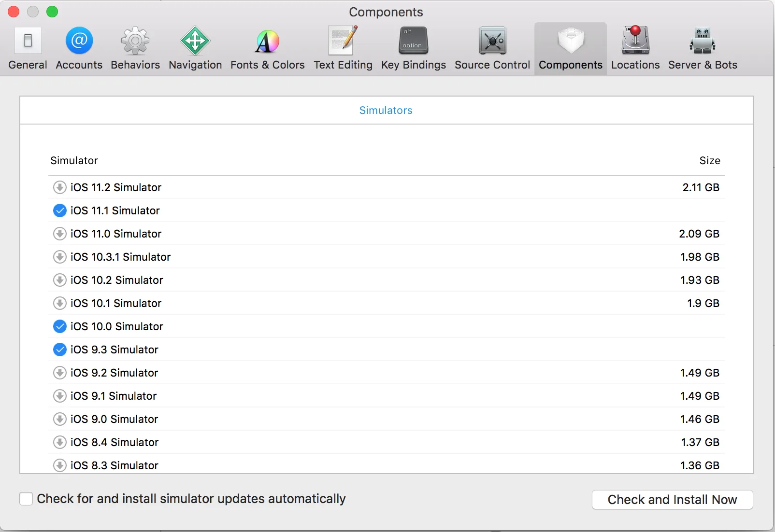Click the 1.37 GB size value
Viewport: 775px width, 532px height.
pyautogui.click(x=701, y=442)
